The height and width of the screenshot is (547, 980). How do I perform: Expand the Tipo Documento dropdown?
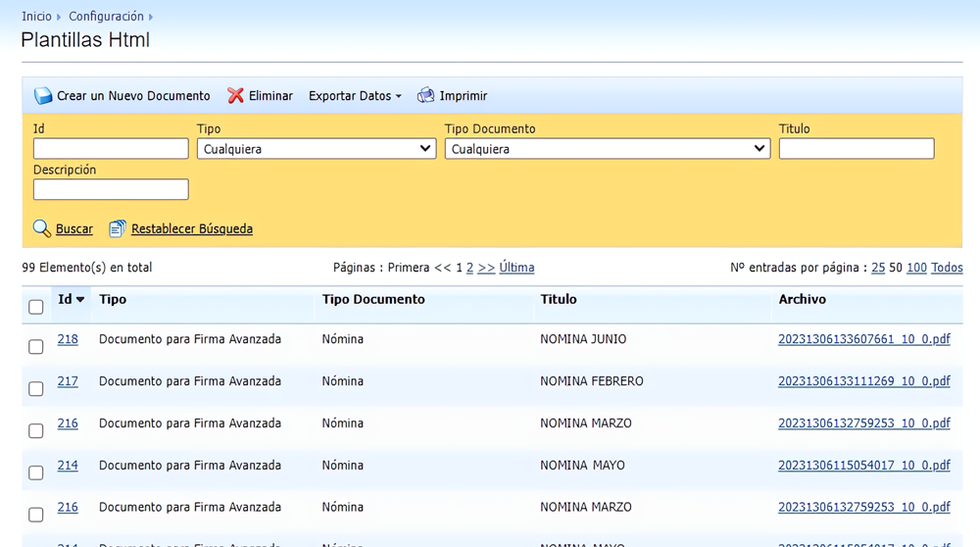[x=607, y=149]
